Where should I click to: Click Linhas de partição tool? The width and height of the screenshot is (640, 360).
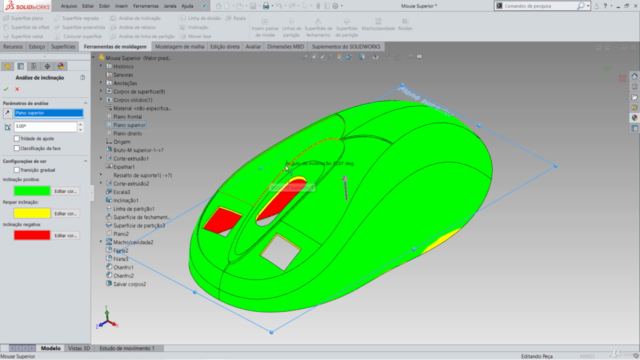point(291,28)
